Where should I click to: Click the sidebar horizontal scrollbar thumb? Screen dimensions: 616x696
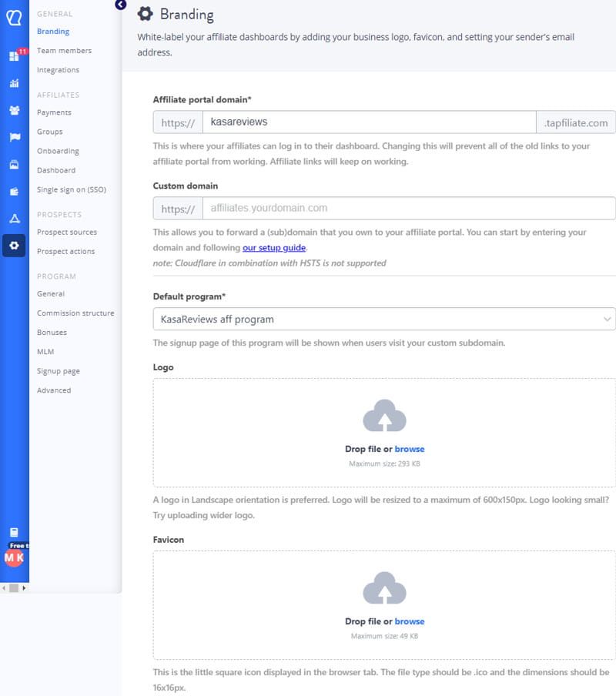[14, 588]
